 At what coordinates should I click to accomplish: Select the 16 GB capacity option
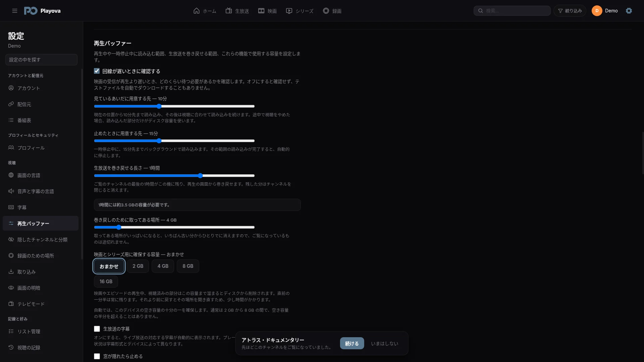point(106,282)
